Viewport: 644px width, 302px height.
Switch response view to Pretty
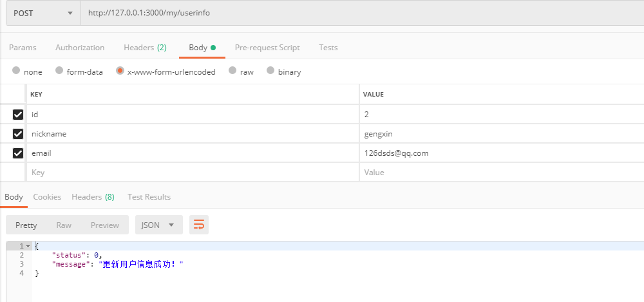(26, 225)
